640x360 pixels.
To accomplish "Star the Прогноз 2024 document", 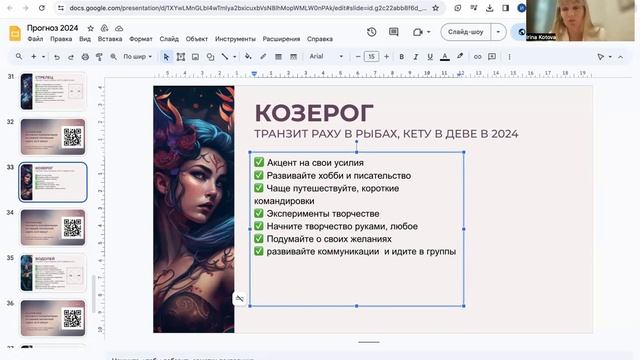I will coord(91,28).
